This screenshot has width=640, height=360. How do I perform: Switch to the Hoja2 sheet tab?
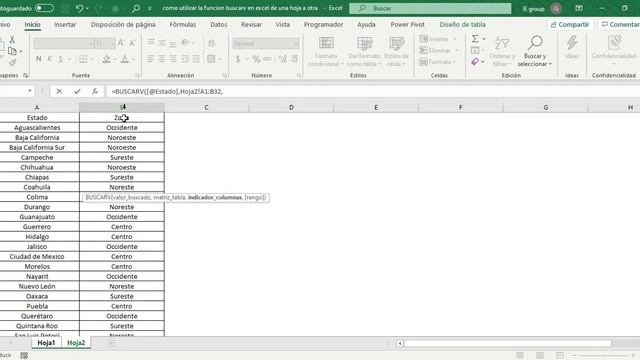[x=76, y=343]
